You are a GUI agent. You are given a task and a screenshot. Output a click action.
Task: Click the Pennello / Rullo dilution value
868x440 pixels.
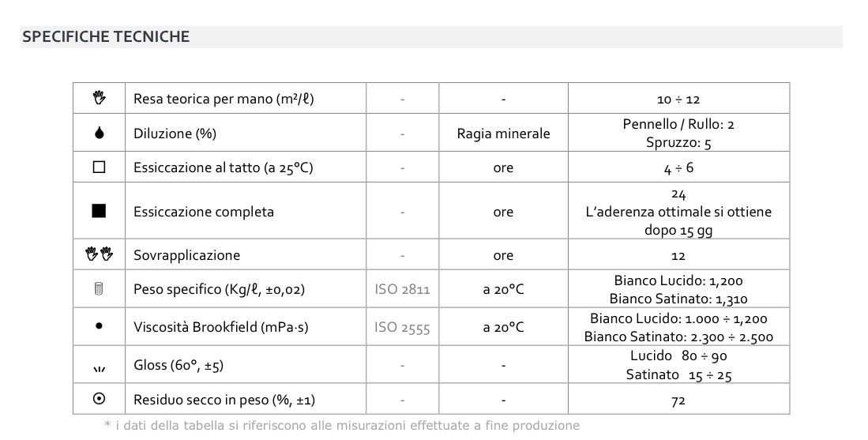click(678, 125)
